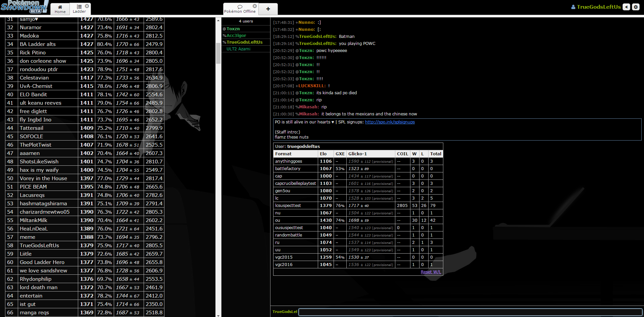Click the plus button to join room
The height and width of the screenshot is (317, 644).
click(268, 9)
